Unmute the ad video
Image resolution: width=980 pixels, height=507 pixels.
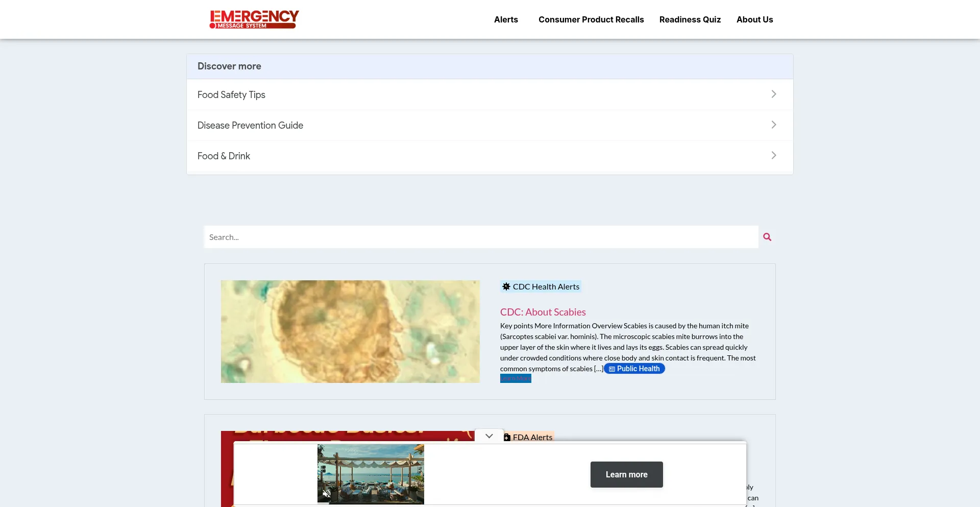(x=327, y=493)
